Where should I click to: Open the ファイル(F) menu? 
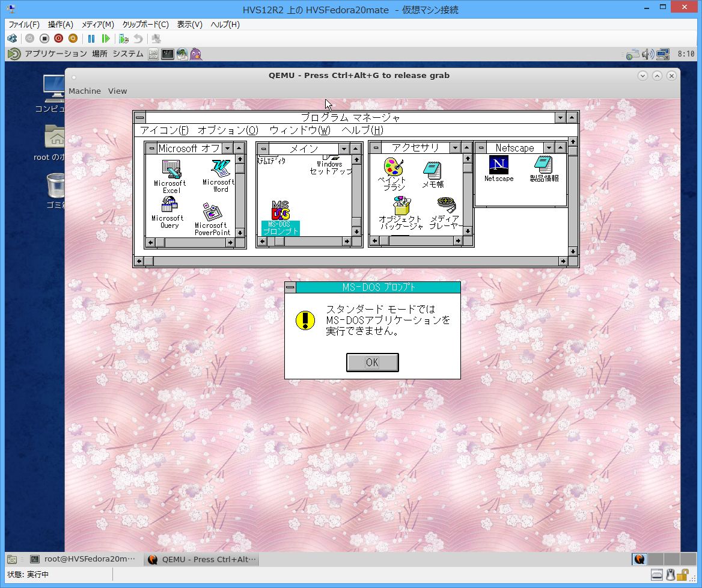point(24,25)
